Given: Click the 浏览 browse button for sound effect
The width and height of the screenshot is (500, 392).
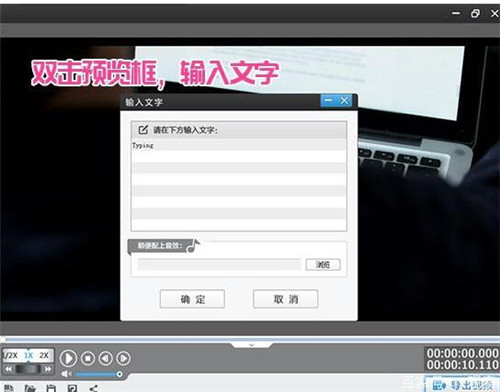Looking at the screenshot, I should point(323,265).
